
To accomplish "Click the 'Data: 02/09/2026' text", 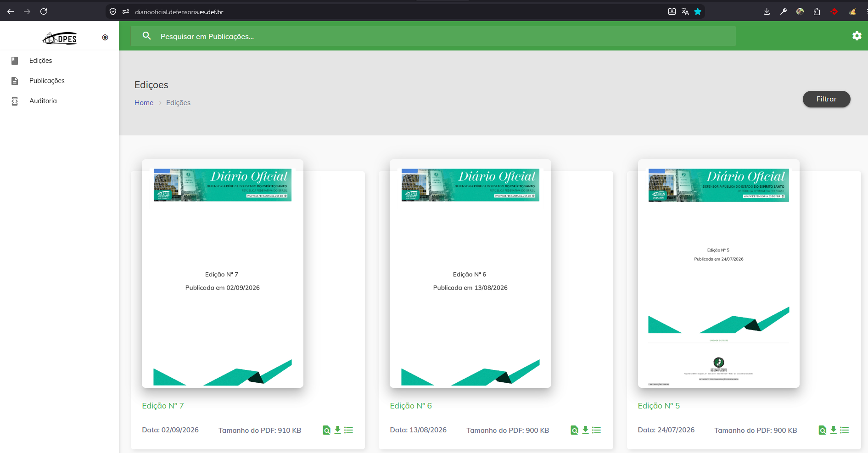I will 170,430.
